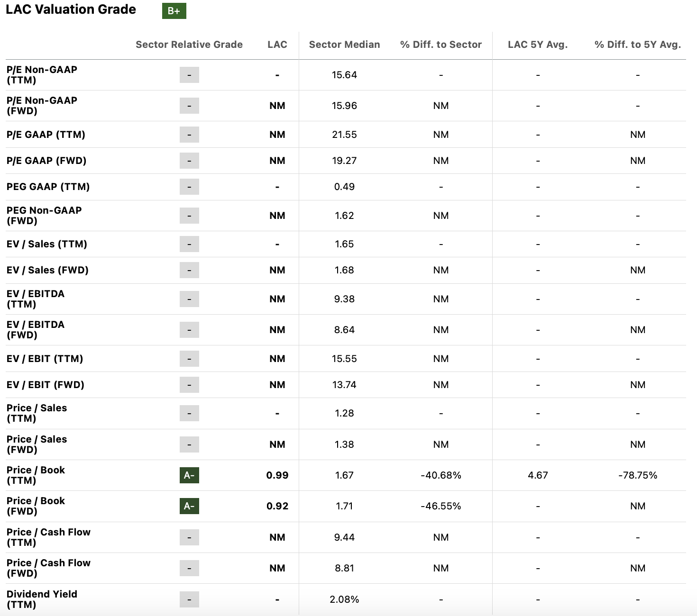Image resolution: width=697 pixels, height=616 pixels.
Task: Click the Sector Median column header
Action: 344,45
